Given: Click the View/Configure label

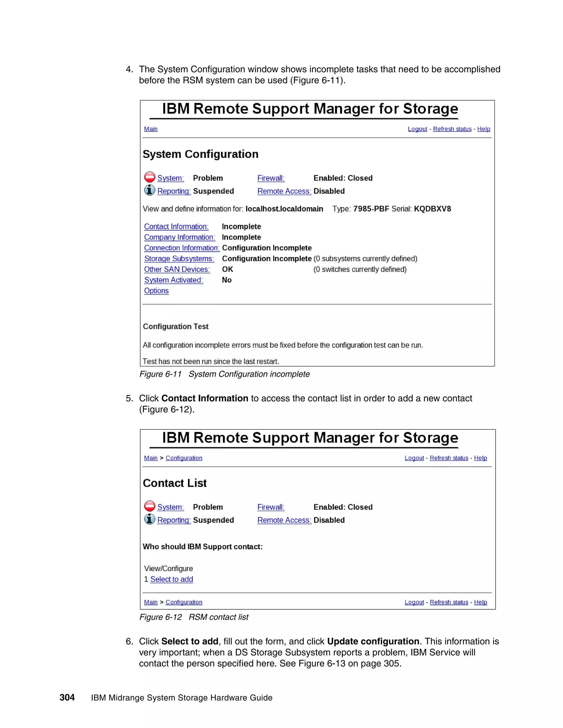Looking at the screenshot, I should 169,569.
